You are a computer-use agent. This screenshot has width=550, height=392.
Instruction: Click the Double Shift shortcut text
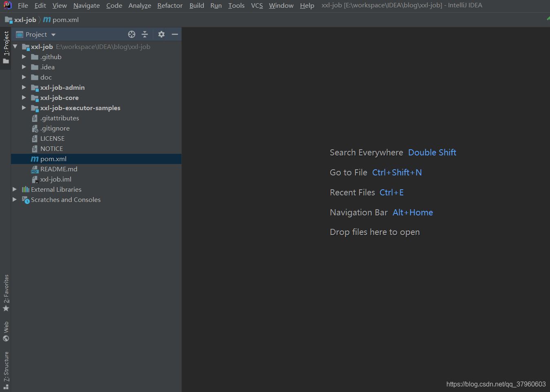coord(432,152)
